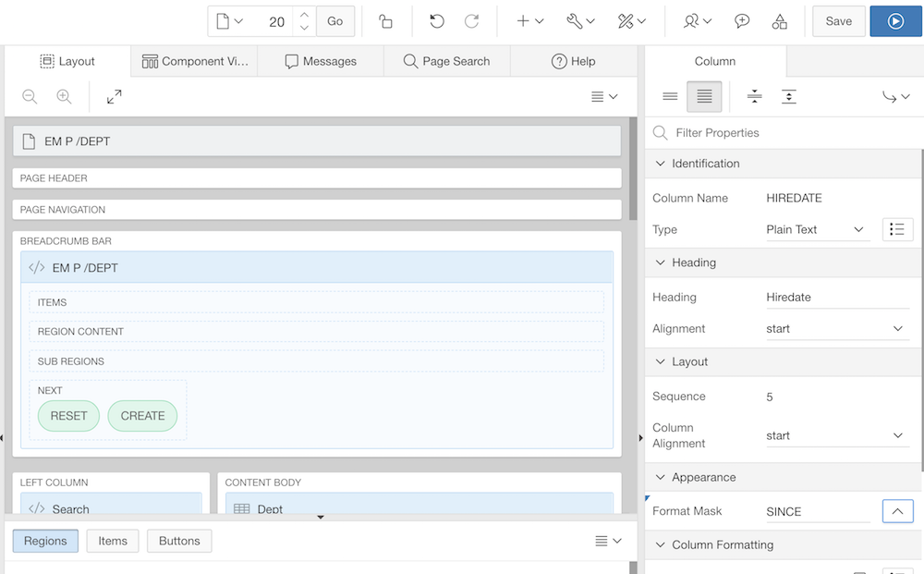Collapse the Appearance section

(661, 477)
